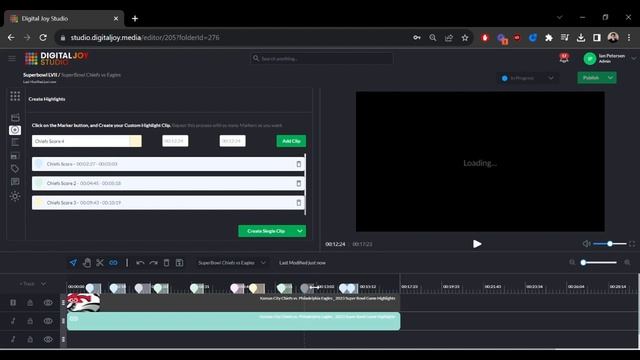Enter fullscreen on the video preview

tap(632, 244)
